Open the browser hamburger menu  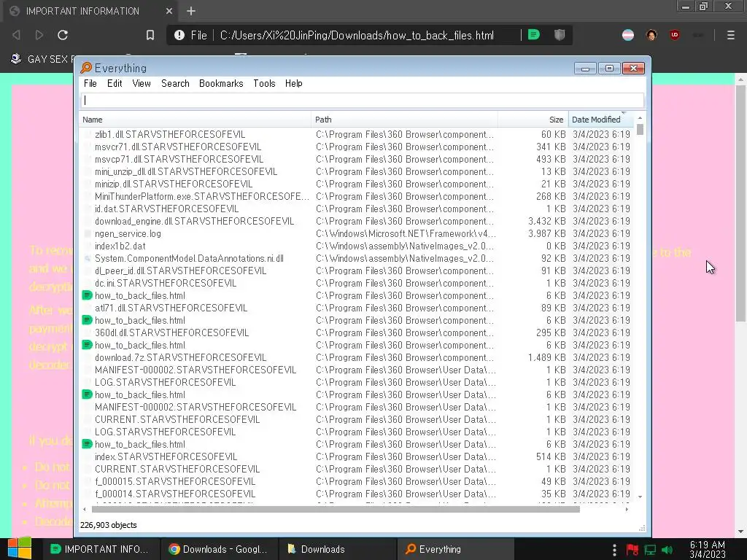(730, 35)
